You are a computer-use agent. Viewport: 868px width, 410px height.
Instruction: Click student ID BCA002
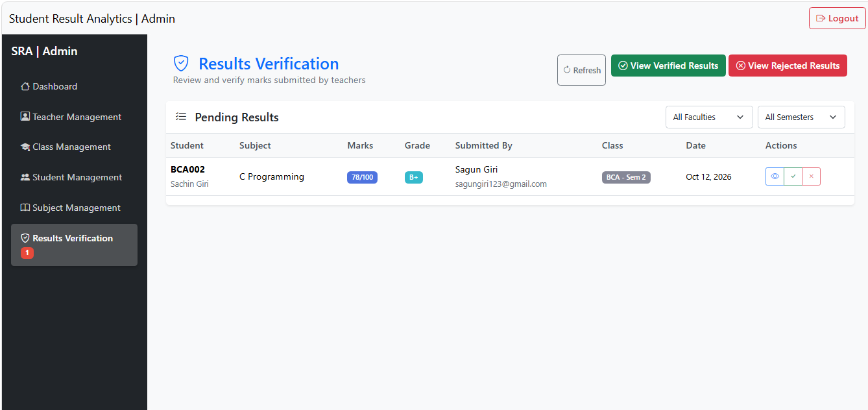[187, 169]
